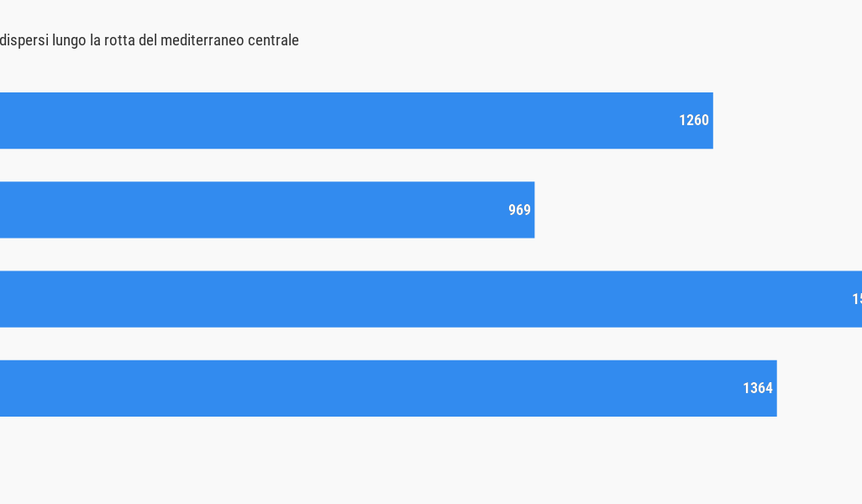Click the word "rotta" in the subtitle

(118, 40)
